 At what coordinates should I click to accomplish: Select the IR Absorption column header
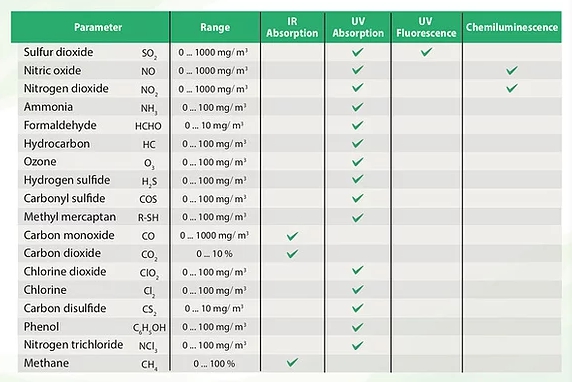[x=292, y=27]
